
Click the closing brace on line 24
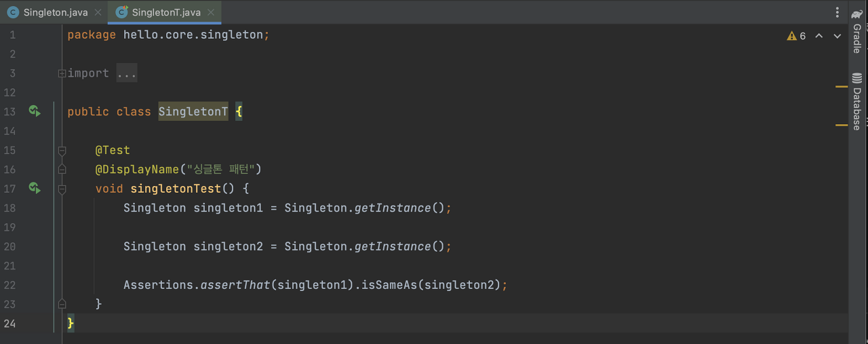click(x=71, y=323)
